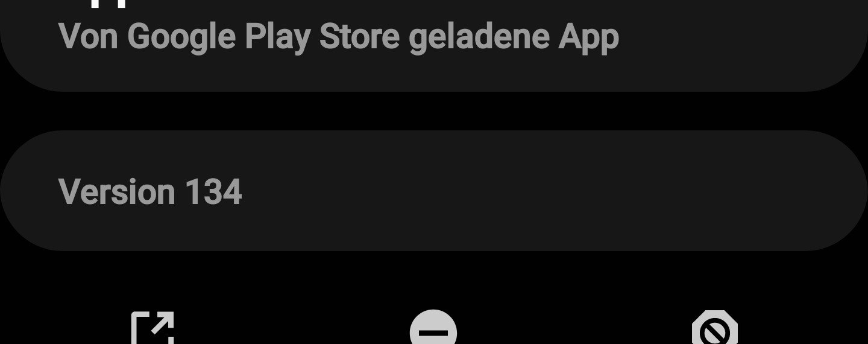Select the square with outgoing arrow
The height and width of the screenshot is (344, 868).
153,328
